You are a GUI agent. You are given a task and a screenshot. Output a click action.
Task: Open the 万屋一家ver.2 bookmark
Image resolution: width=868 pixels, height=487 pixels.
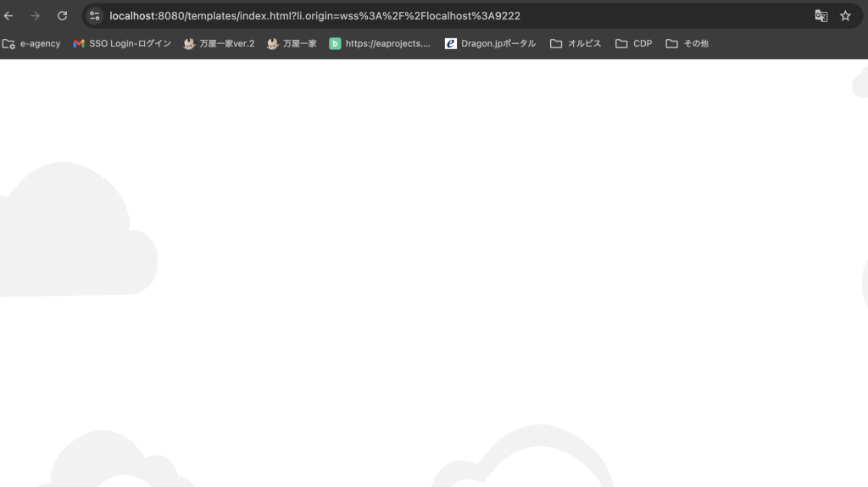click(x=219, y=43)
